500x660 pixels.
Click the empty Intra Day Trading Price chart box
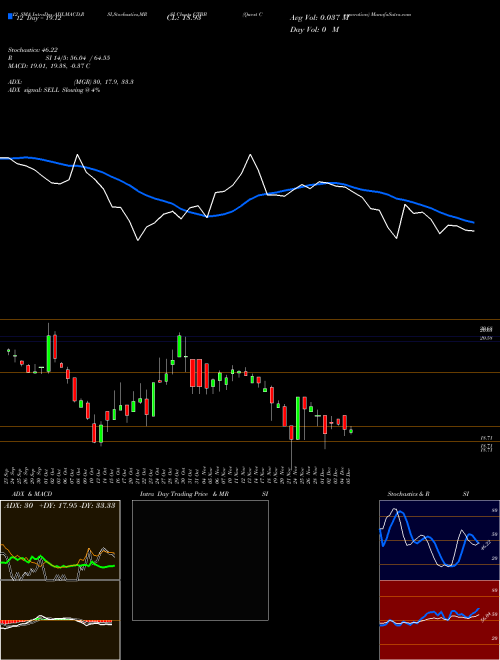[200, 560]
